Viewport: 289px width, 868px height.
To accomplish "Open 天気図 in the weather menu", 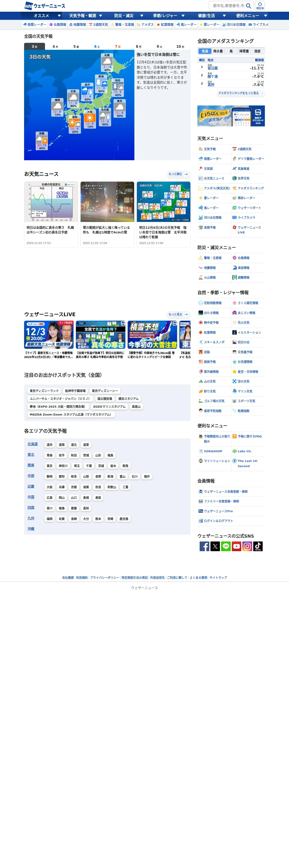I will [x=214, y=169].
